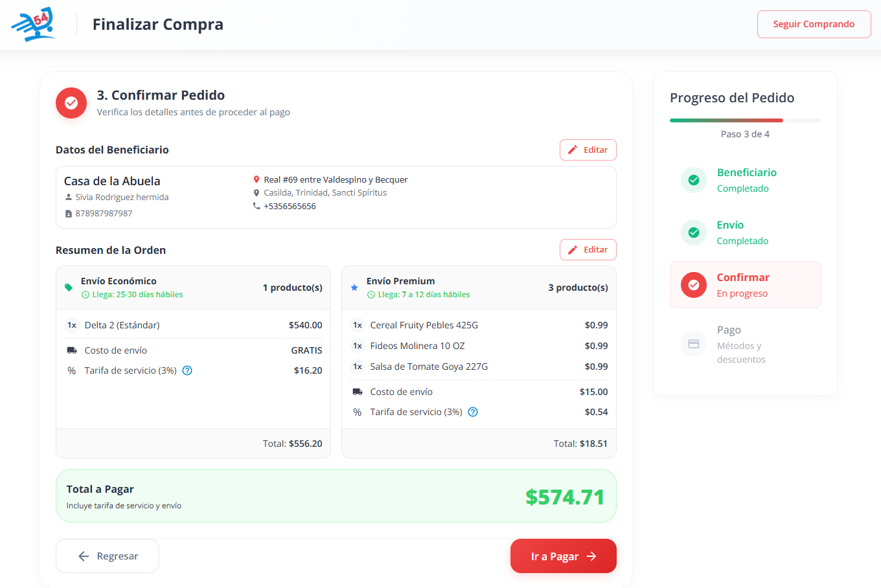Edit the Datos del Beneficiario section

coord(588,150)
